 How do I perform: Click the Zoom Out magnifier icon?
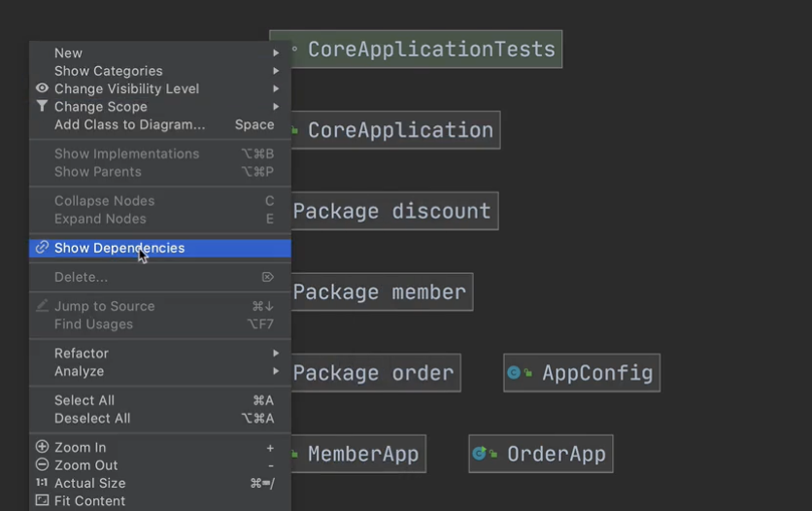(42, 465)
